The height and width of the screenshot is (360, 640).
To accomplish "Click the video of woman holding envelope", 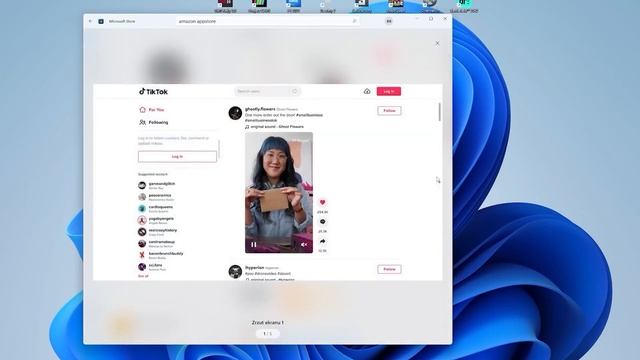I will pyautogui.click(x=279, y=193).
